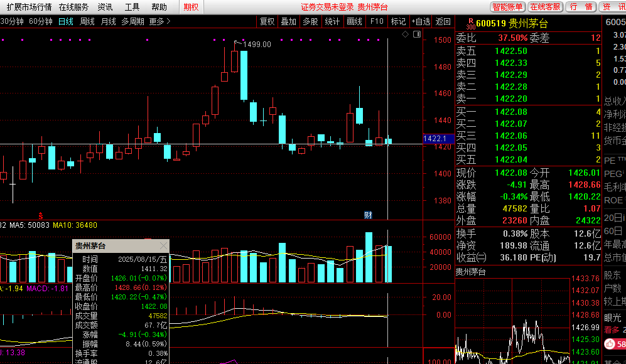626x364 pixels.
Task: Click the 成交额 67.7亿 row in tooltip
Action: coord(121,325)
